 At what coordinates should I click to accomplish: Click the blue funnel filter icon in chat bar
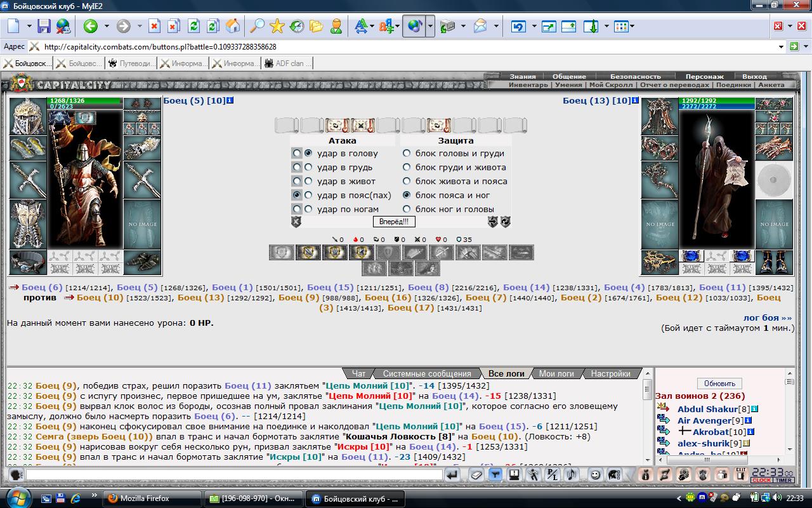(495, 474)
